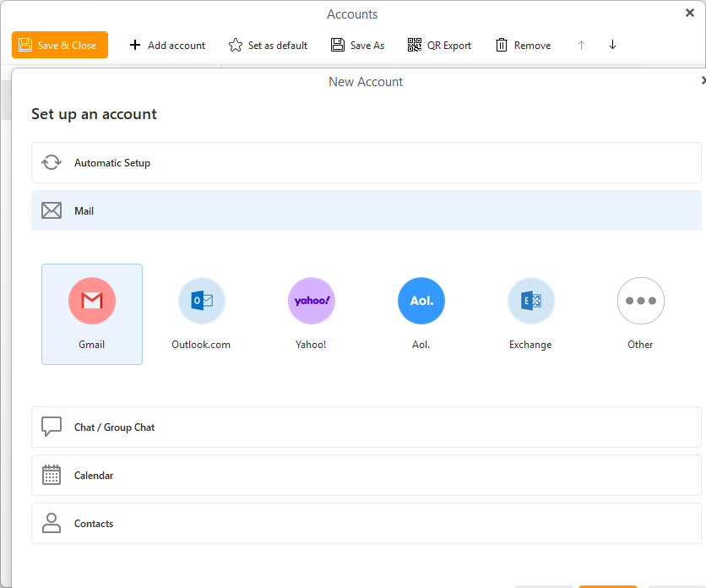Add a new account from toolbar

pos(167,45)
